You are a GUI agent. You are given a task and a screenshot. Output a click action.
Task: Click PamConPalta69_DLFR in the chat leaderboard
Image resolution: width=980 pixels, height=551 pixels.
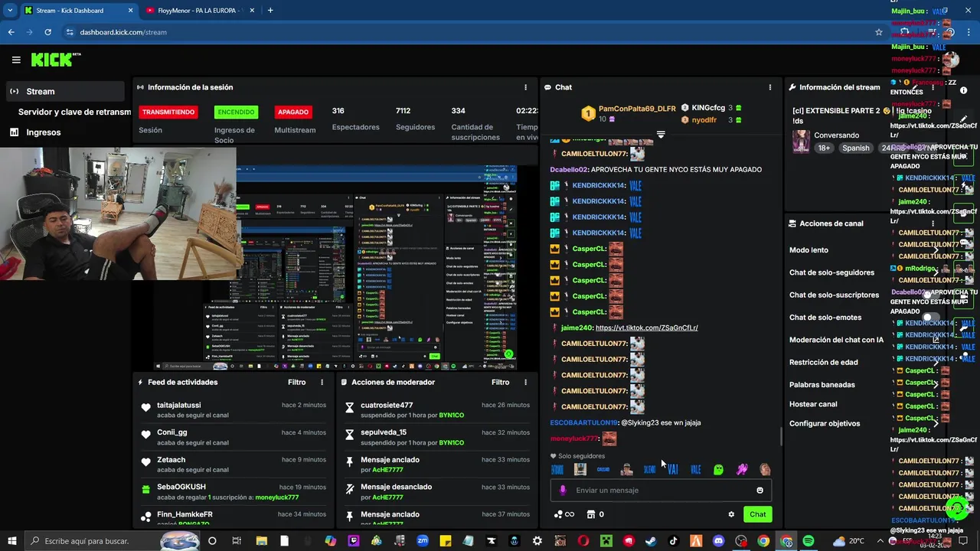coord(637,109)
